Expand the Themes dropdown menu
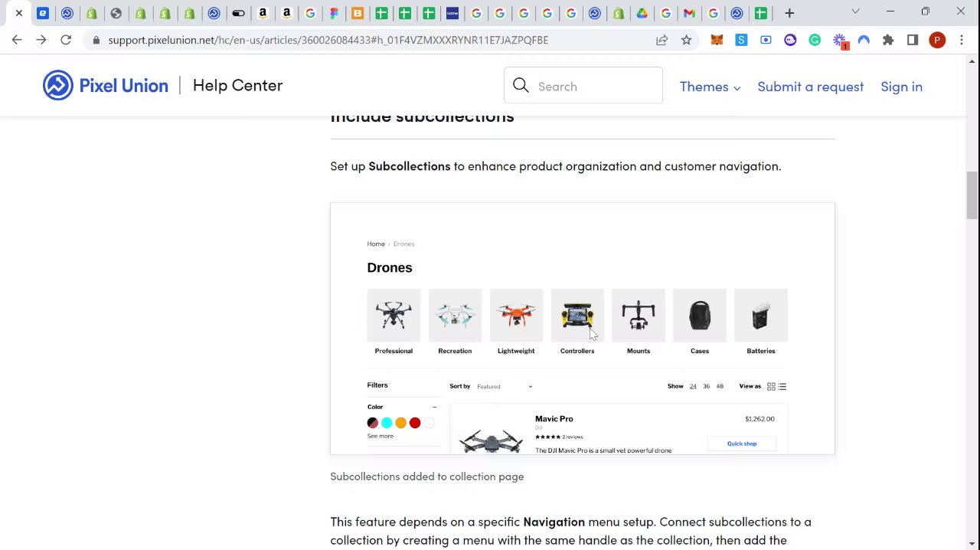Screen dimensions: 980x550 click(x=710, y=87)
